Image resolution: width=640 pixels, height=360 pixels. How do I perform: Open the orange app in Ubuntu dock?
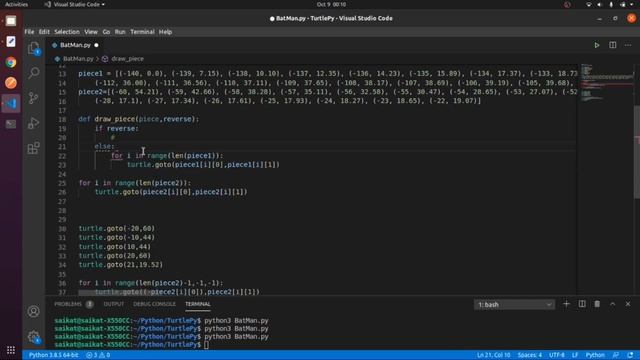click(11, 83)
